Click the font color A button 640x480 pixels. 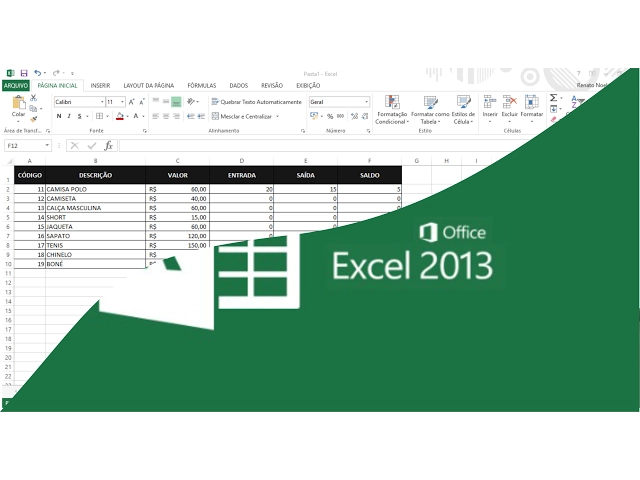tap(136, 116)
